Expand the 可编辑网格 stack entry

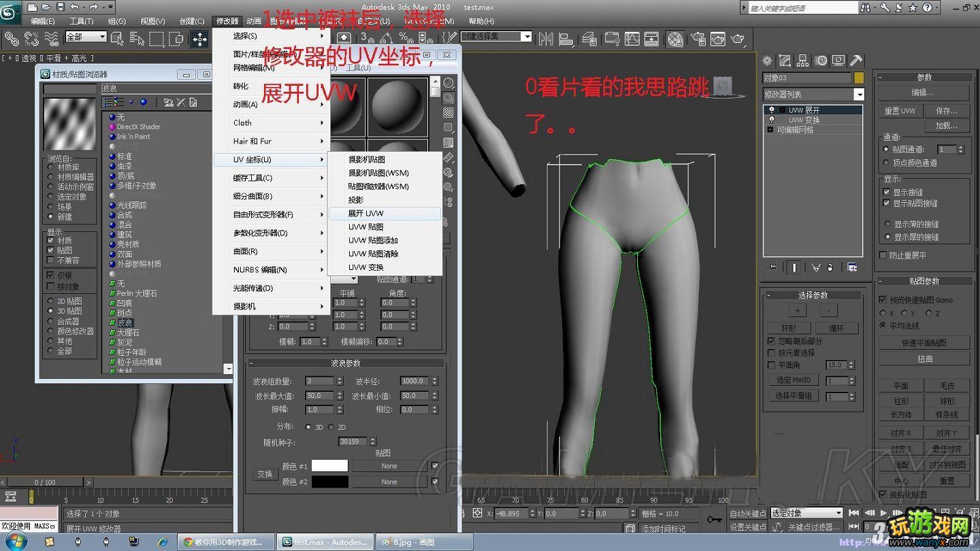770,129
